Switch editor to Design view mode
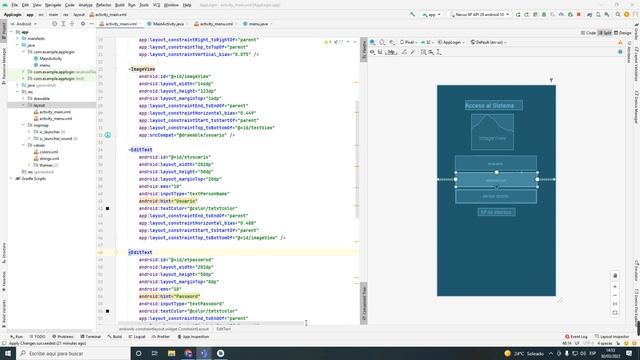Screen dimensions: 640x360 [622, 33]
